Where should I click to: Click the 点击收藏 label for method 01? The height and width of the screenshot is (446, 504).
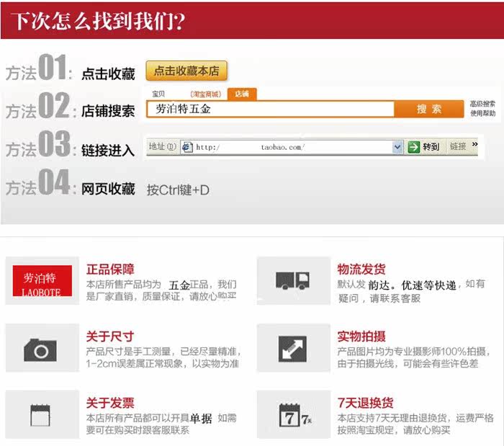(108, 74)
